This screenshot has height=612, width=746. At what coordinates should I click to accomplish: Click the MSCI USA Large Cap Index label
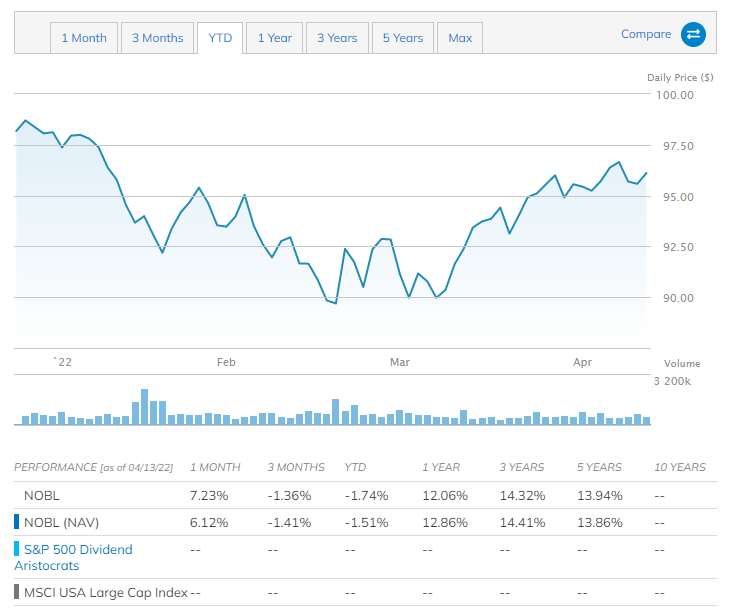(x=106, y=592)
